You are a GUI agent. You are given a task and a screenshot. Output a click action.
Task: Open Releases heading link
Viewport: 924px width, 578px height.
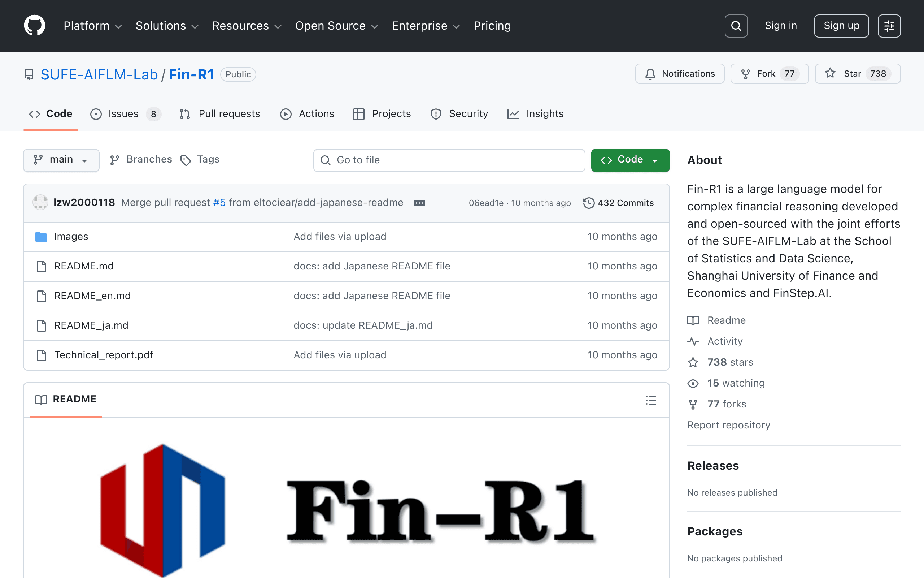coord(713,466)
